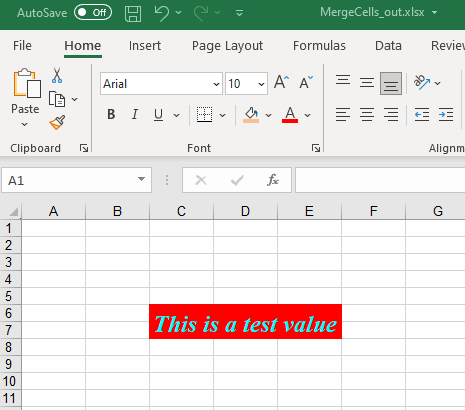Go to the Formulas tab

click(319, 46)
